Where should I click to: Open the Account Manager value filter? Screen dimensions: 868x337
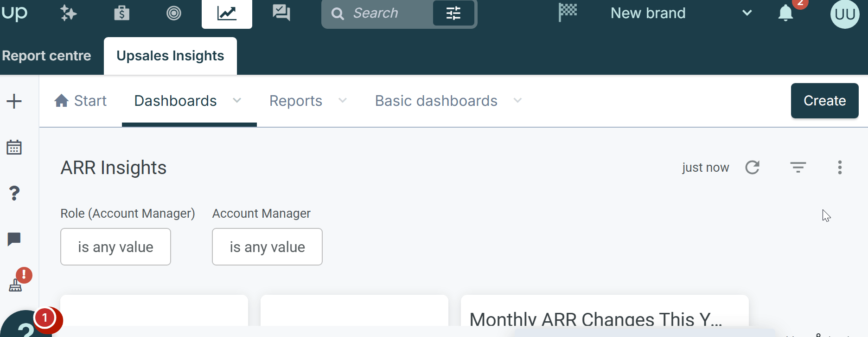(x=267, y=246)
